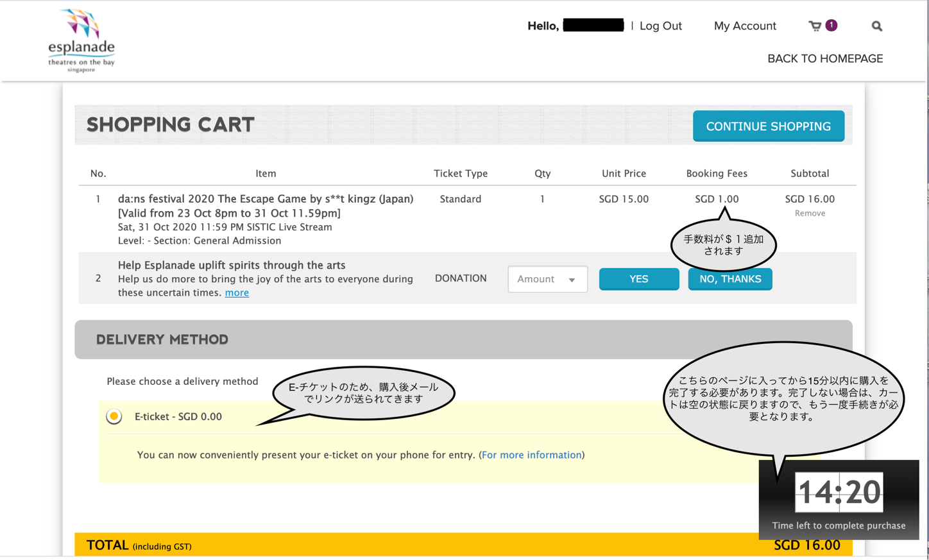
Task: Click the Amount dropdown arrow
Action: coord(572,280)
